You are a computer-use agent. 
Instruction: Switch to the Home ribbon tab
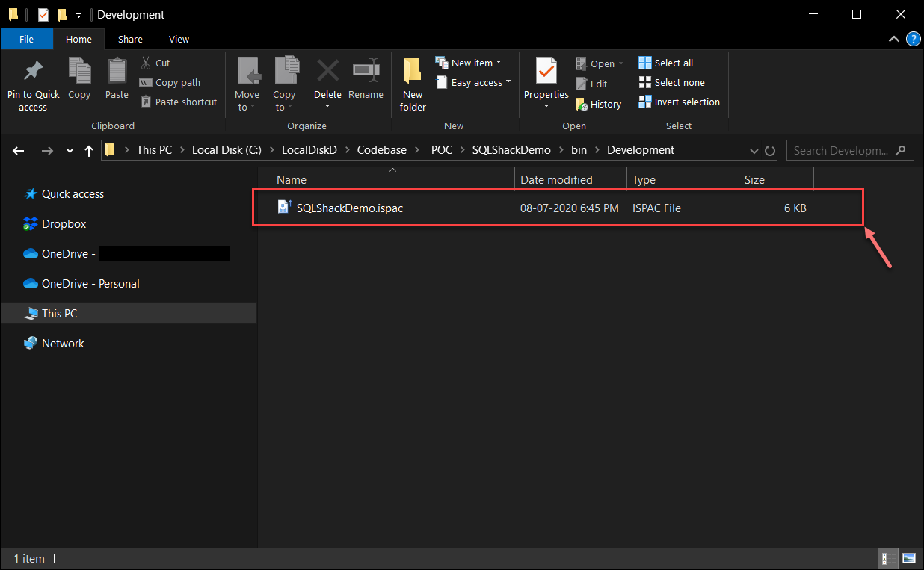pos(78,40)
